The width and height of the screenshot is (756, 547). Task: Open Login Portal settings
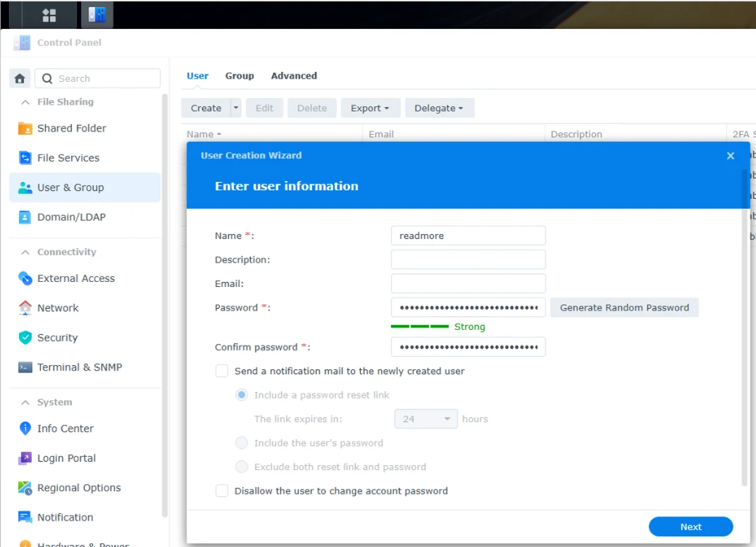85,458
